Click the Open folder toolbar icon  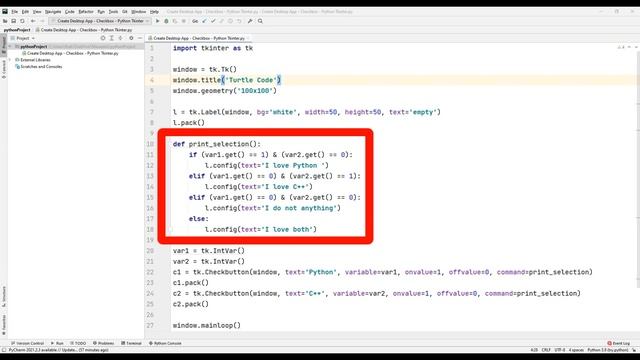(5, 21)
